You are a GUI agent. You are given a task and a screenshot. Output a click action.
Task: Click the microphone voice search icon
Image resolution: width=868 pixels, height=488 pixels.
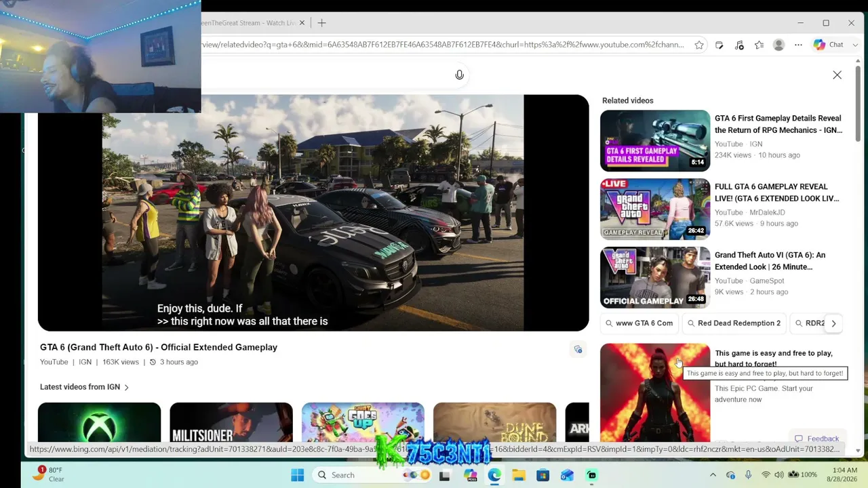[459, 75]
